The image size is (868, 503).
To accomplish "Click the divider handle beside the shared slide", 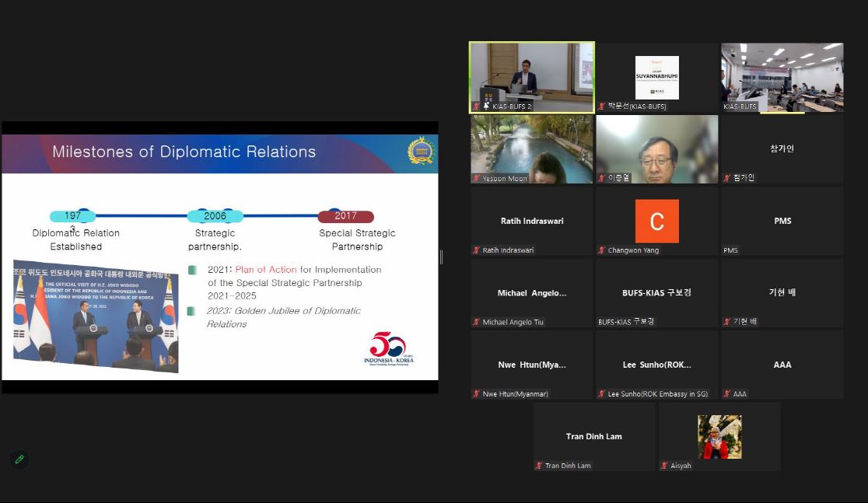I will point(441,257).
